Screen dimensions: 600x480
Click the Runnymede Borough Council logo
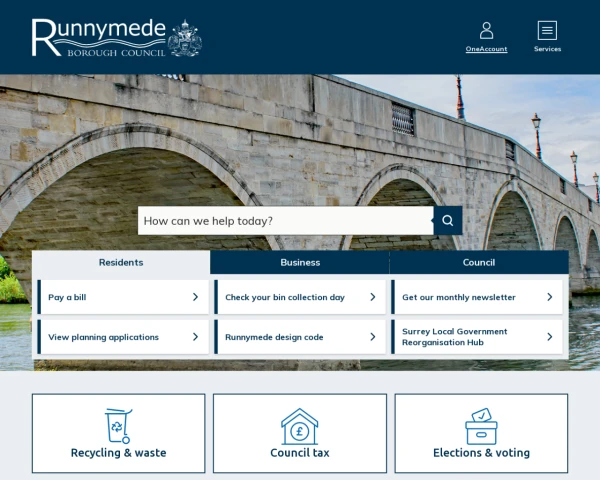tap(117, 38)
